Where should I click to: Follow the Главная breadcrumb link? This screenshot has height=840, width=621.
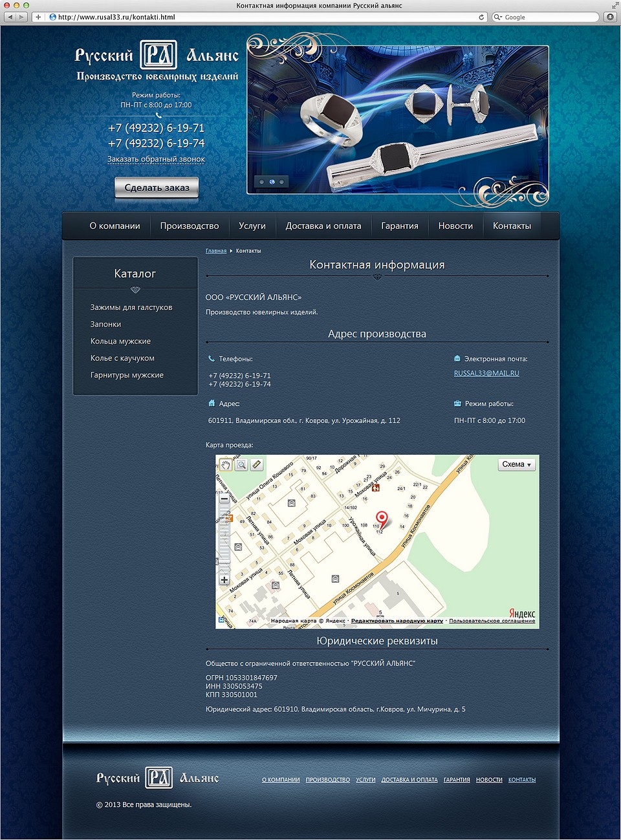(216, 251)
